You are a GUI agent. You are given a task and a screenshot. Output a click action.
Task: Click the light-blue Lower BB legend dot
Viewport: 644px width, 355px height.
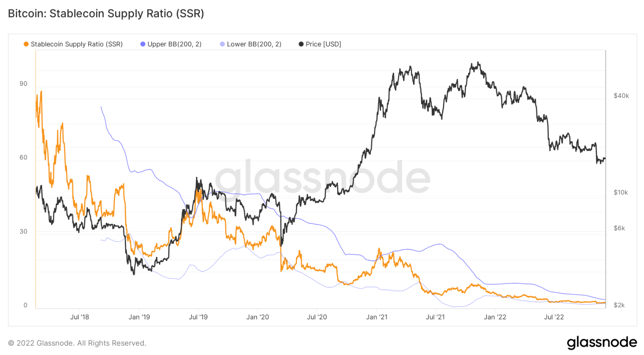pyautogui.click(x=222, y=44)
